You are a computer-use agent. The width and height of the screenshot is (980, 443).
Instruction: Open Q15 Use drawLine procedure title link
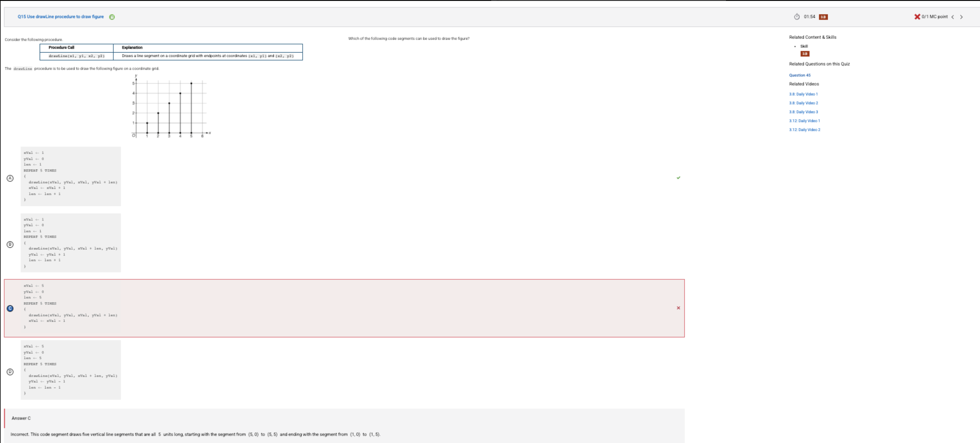click(61, 17)
